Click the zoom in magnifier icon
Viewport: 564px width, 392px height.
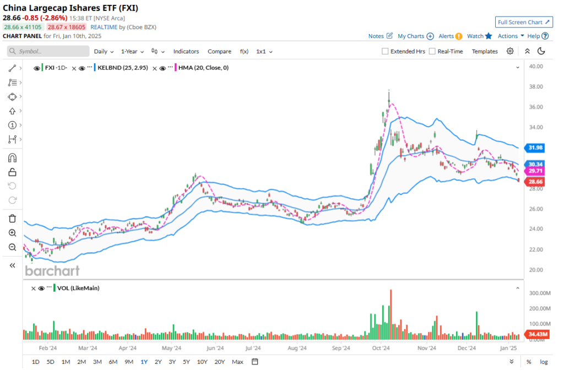12,233
